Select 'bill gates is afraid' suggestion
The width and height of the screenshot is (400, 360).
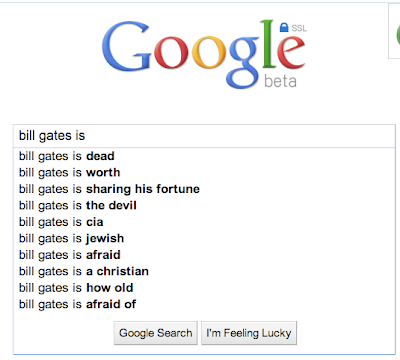tap(204, 255)
